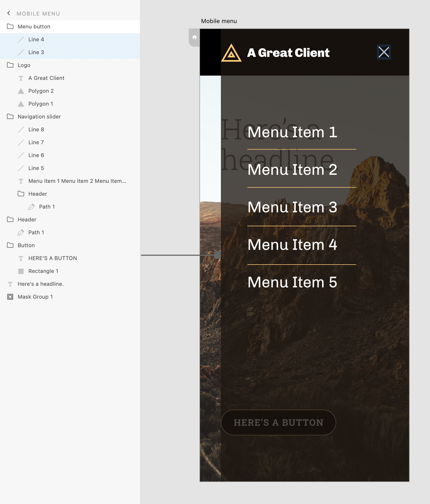Click the pen icon of Path 1 under top-level Header

(21, 232)
